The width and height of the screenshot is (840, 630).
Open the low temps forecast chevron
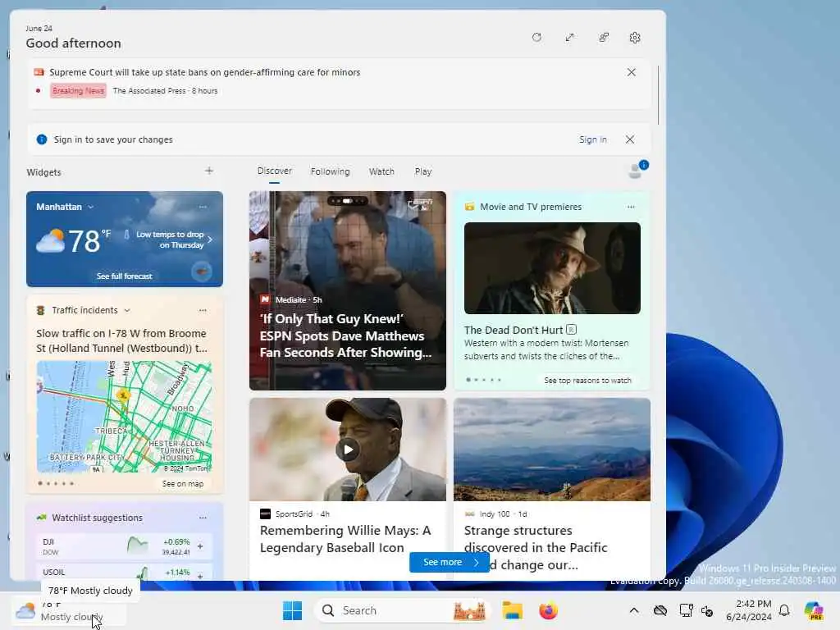coord(210,240)
